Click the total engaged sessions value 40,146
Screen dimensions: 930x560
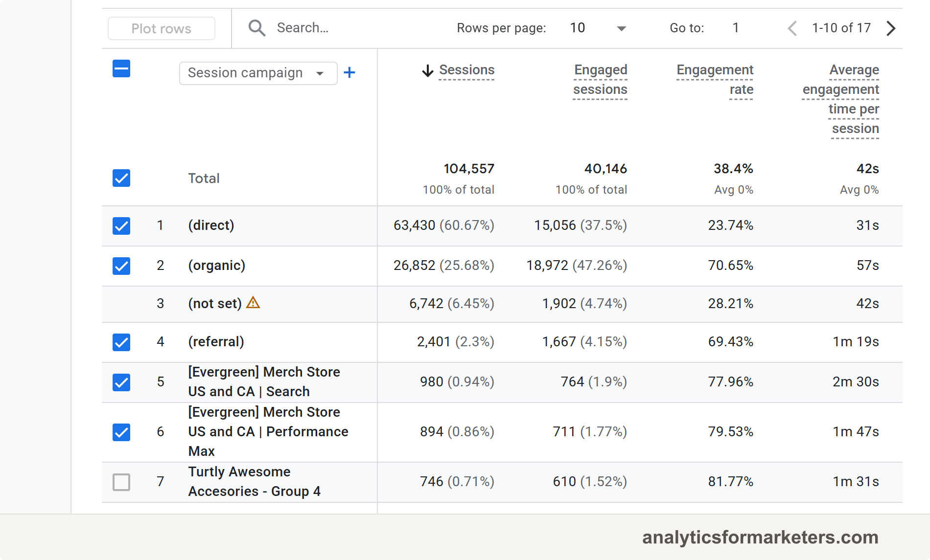605,169
